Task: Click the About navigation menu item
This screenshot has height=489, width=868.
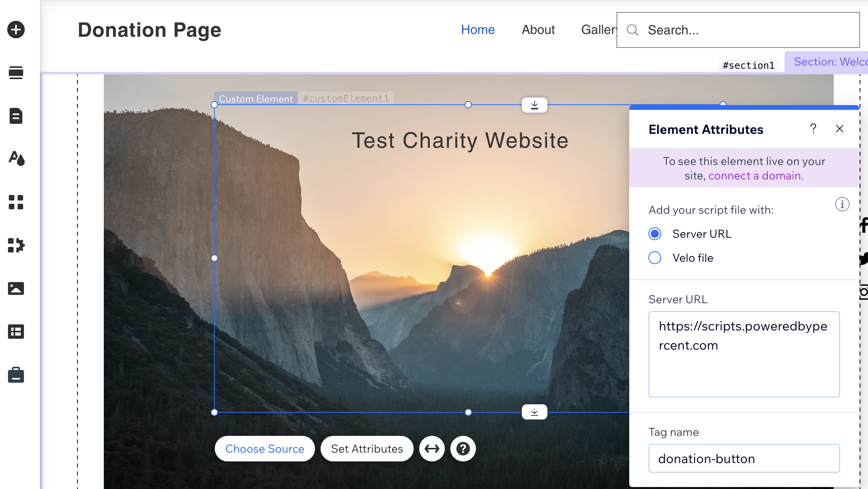Action: [538, 30]
